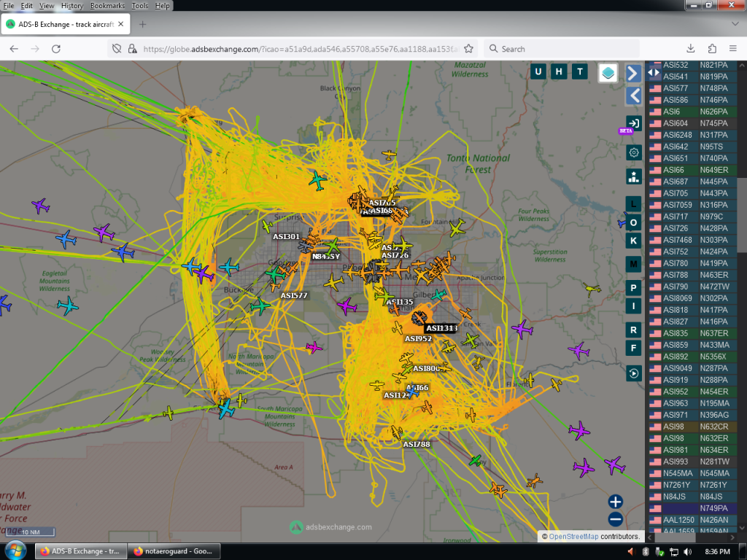Select the ASI66 N649ER list row
This screenshot has width=747, height=560.
(x=692, y=170)
